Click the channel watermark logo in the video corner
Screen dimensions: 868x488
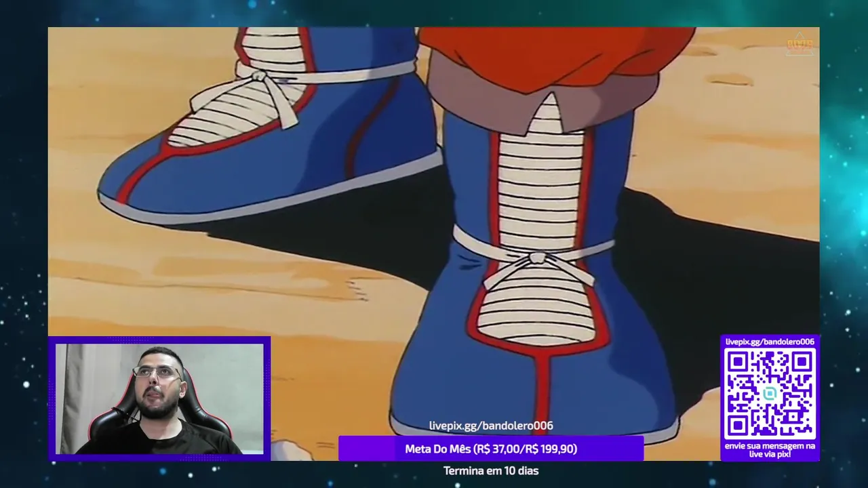coord(800,45)
